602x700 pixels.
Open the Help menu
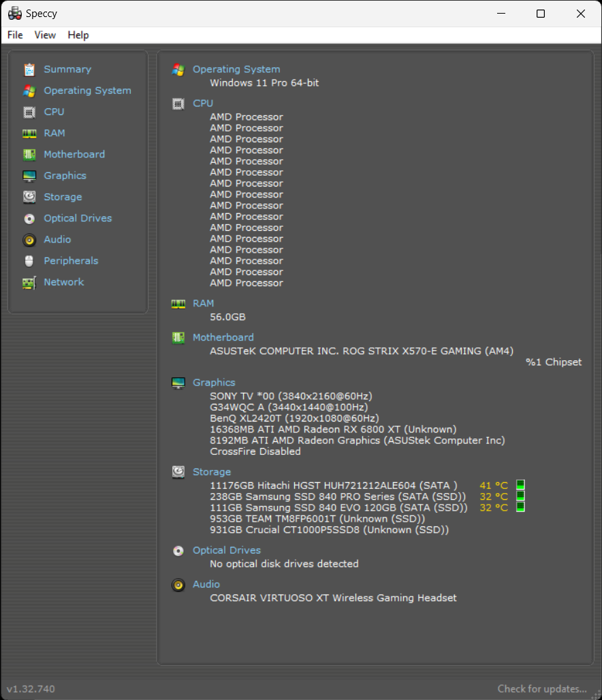(78, 35)
